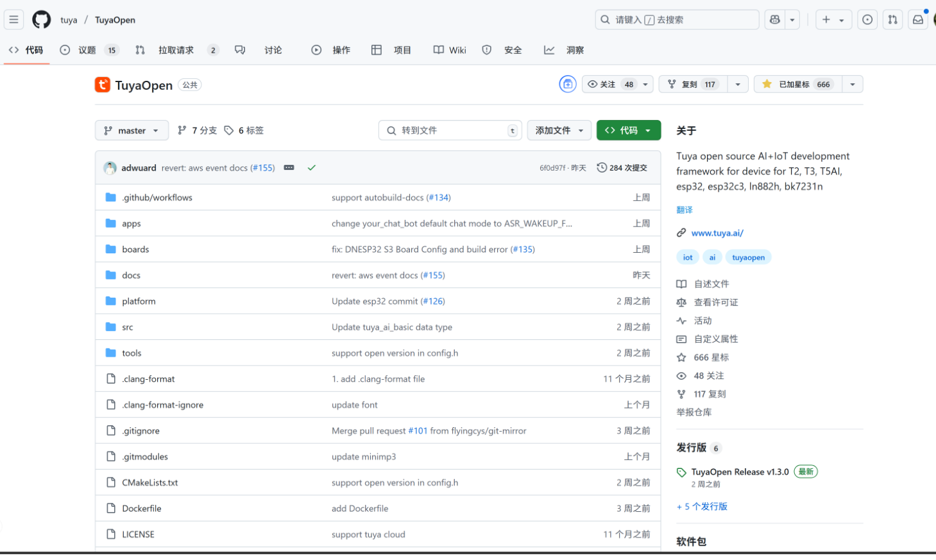Open the apps folder

(x=132, y=223)
